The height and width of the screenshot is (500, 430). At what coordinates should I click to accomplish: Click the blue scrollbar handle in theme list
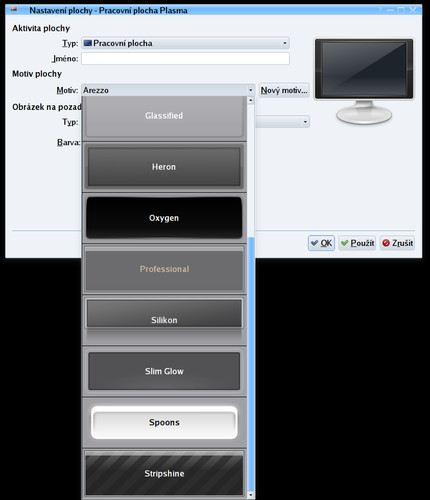click(x=251, y=364)
